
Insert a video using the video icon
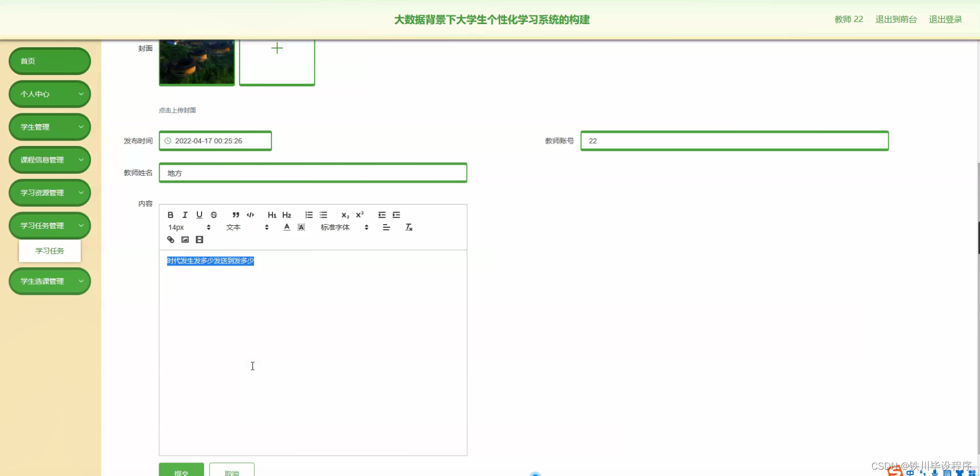pos(199,239)
